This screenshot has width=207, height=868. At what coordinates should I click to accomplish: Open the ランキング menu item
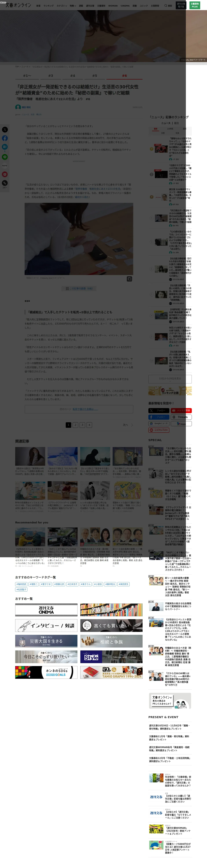(48, 6)
